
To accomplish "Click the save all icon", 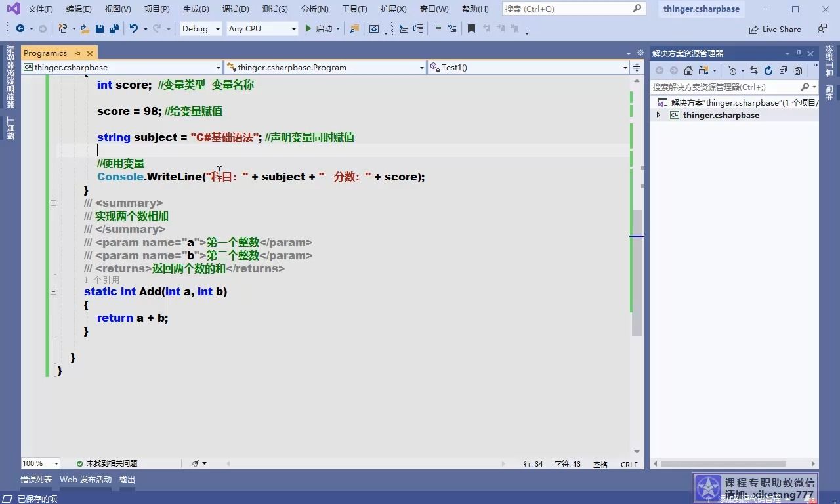I will 114,29.
